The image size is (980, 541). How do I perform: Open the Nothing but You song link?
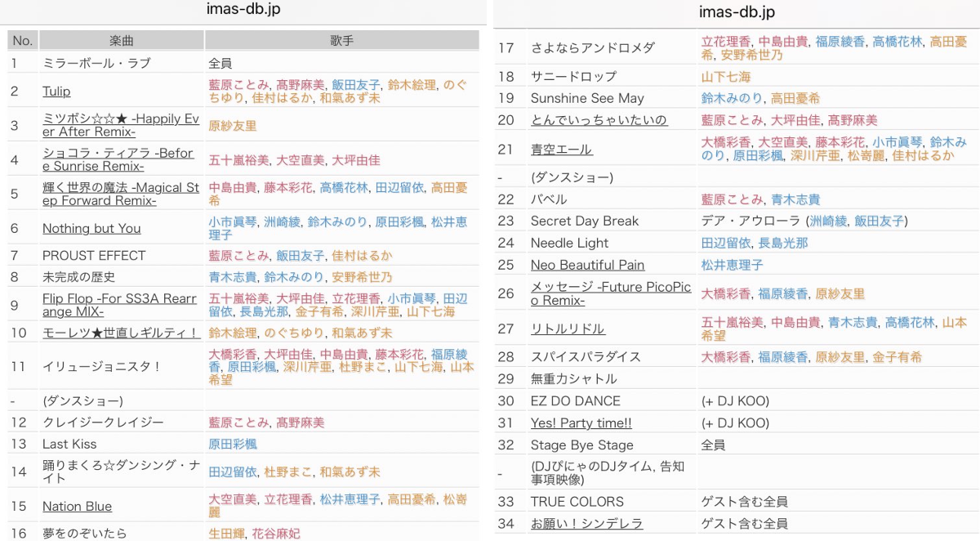(x=91, y=228)
